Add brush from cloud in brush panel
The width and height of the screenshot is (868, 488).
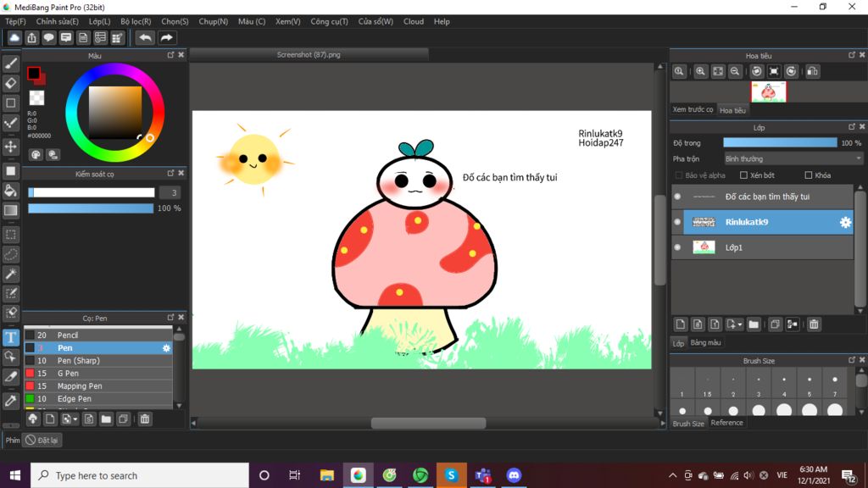[33, 419]
